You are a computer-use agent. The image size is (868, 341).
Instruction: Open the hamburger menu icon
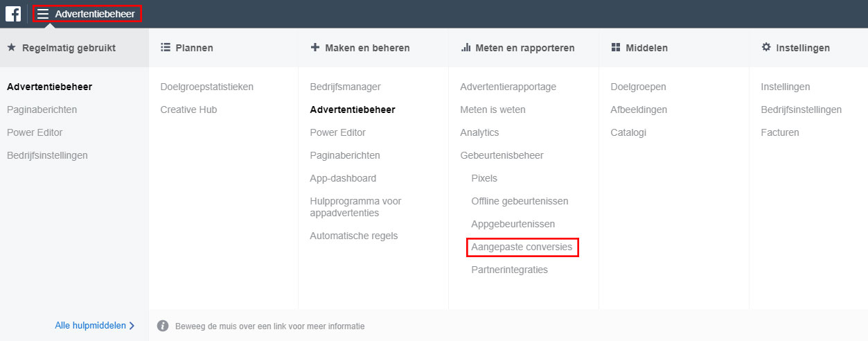click(x=43, y=14)
